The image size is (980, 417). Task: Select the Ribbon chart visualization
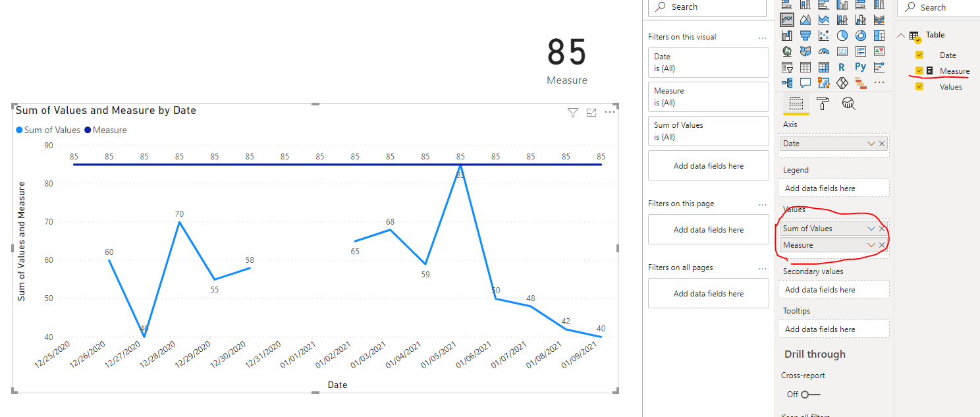tap(879, 20)
